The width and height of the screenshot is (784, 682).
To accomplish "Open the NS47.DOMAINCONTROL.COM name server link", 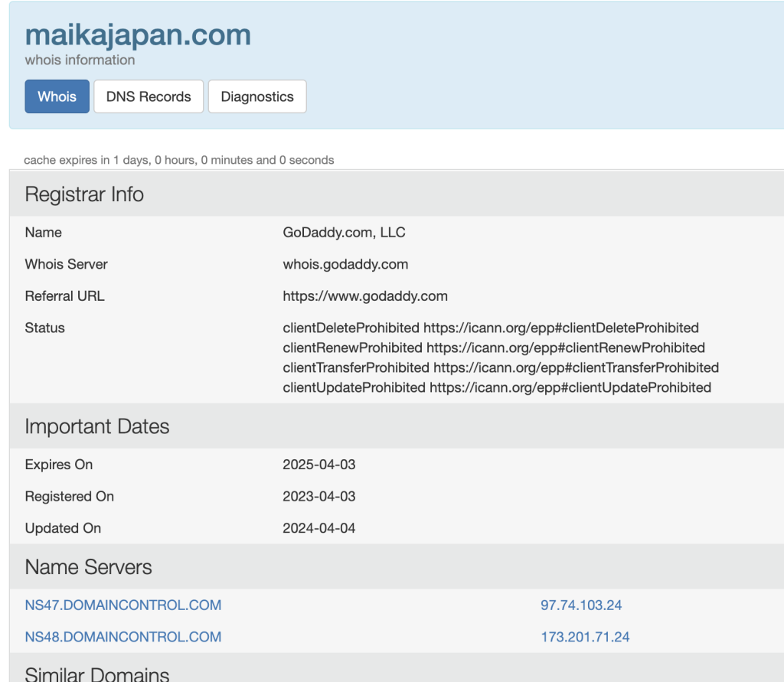I will (122, 605).
